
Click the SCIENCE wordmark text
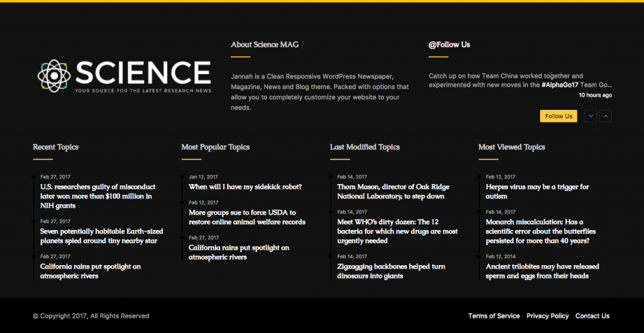(143, 72)
